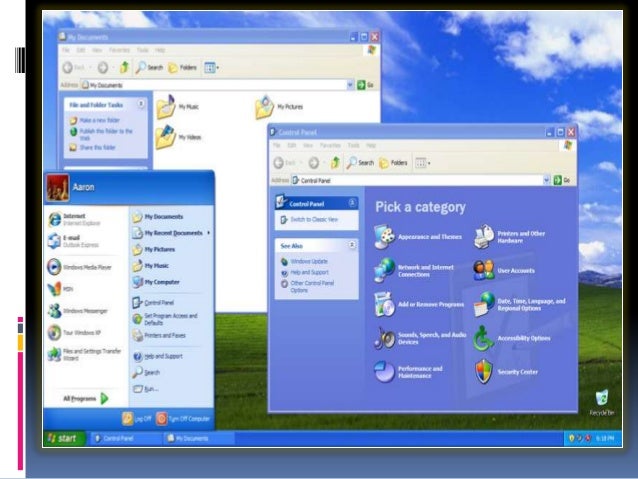Click Search button in My Documents toolbar
Screen dimensions: 638x479
click(149, 68)
